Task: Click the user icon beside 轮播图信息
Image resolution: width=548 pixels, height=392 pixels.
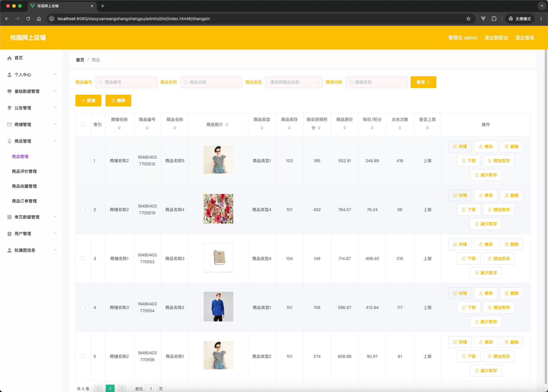Action: click(9, 250)
